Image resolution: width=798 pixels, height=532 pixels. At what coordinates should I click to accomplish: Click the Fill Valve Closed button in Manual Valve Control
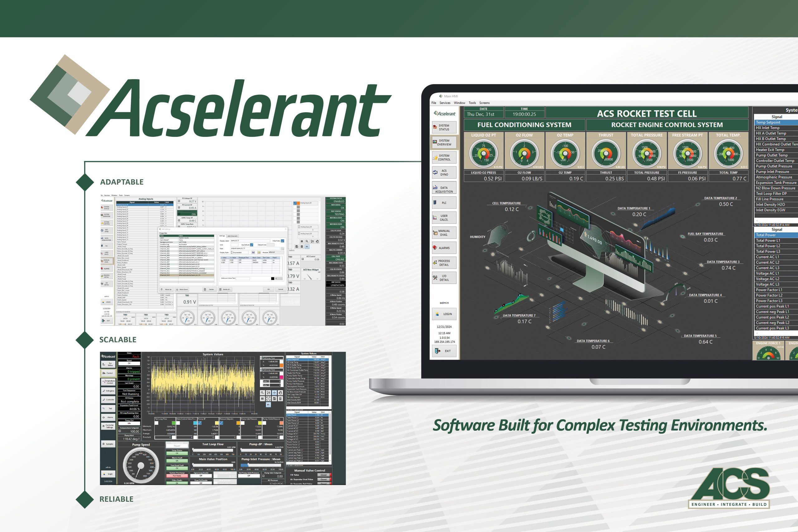(324, 475)
